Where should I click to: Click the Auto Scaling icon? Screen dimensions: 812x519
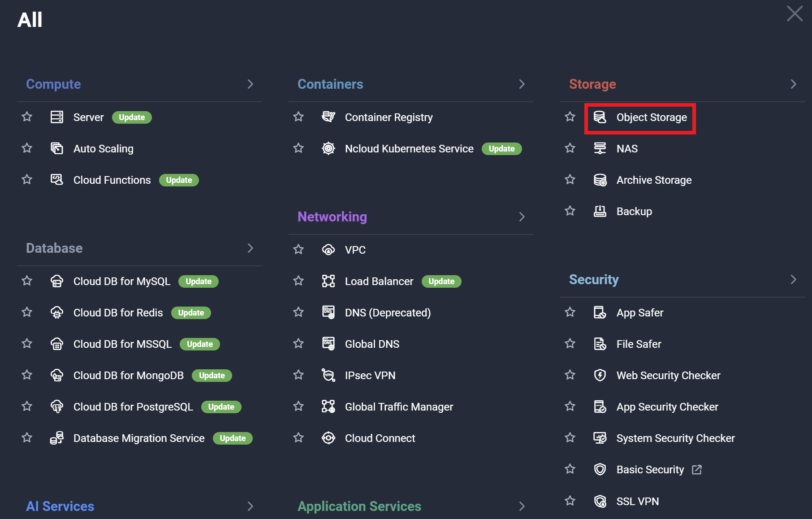point(57,148)
